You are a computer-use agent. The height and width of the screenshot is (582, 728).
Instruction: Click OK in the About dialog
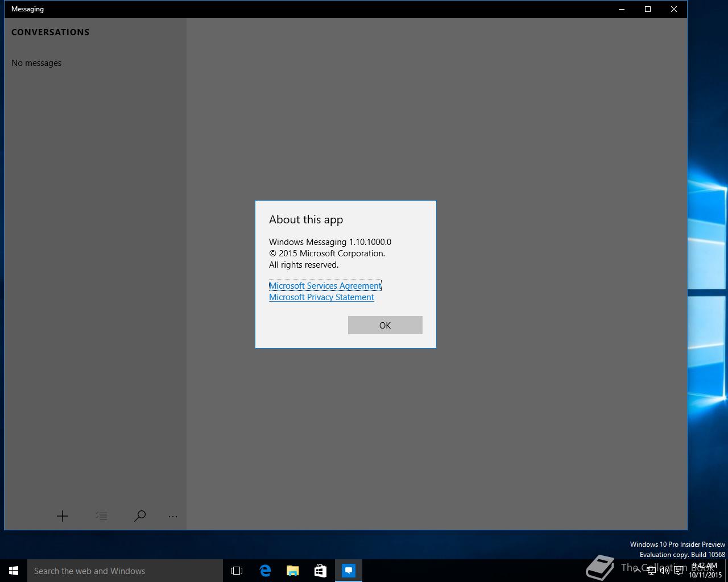(x=385, y=325)
